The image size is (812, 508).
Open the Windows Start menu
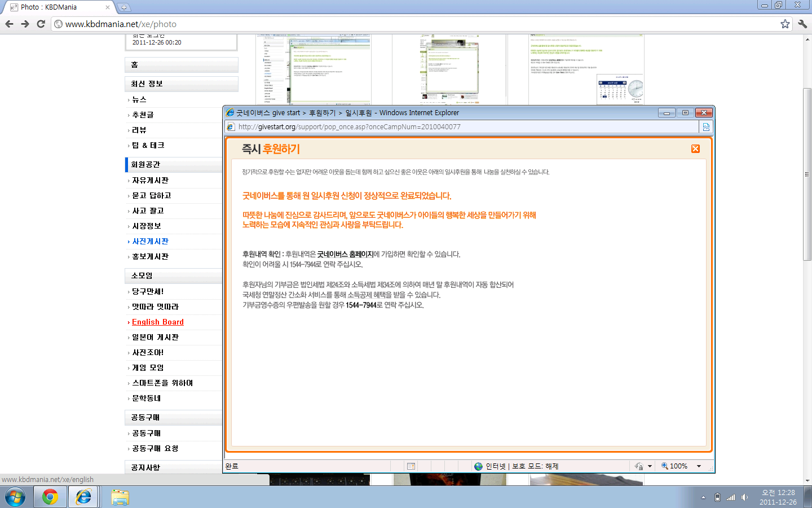[15, 497]
